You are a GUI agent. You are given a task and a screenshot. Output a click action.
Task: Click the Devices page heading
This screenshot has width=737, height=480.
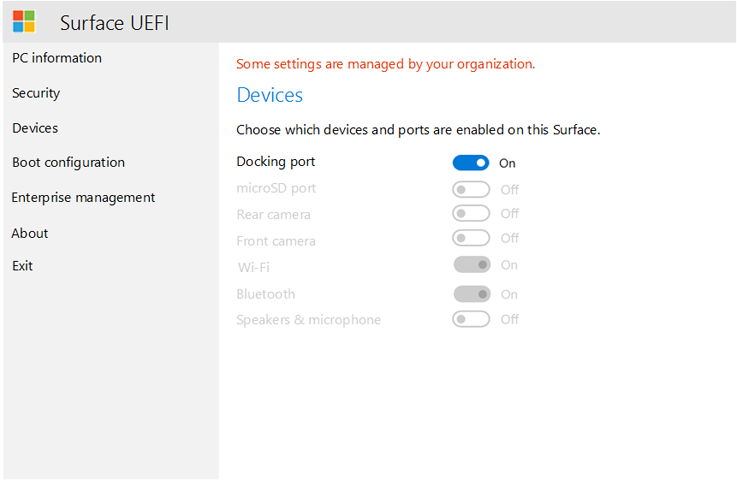(269, 95)
